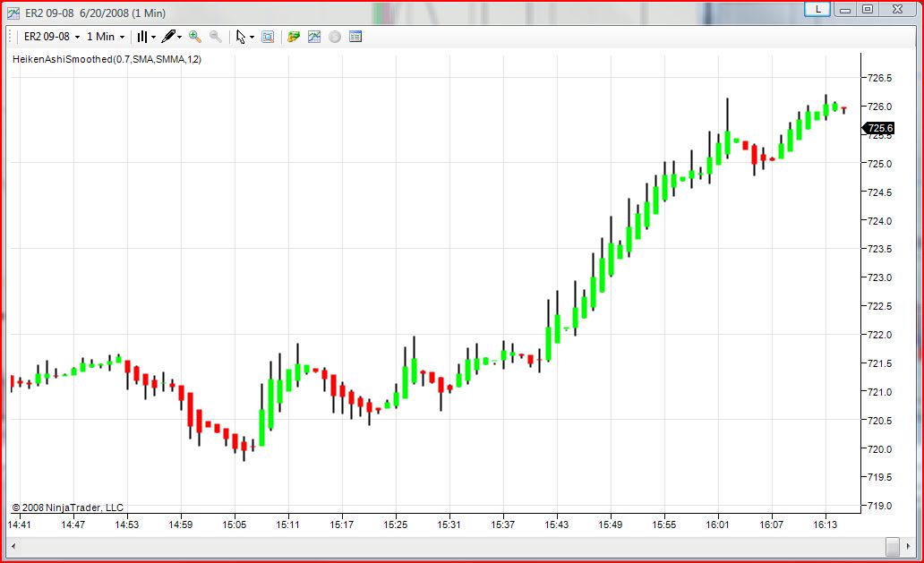Click the 15:55 time axis label

(x=663, y=525)
